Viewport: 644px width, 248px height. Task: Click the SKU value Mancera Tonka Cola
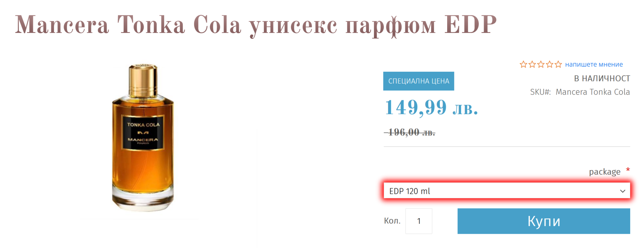pyautogui.click(x=592, y=92)
